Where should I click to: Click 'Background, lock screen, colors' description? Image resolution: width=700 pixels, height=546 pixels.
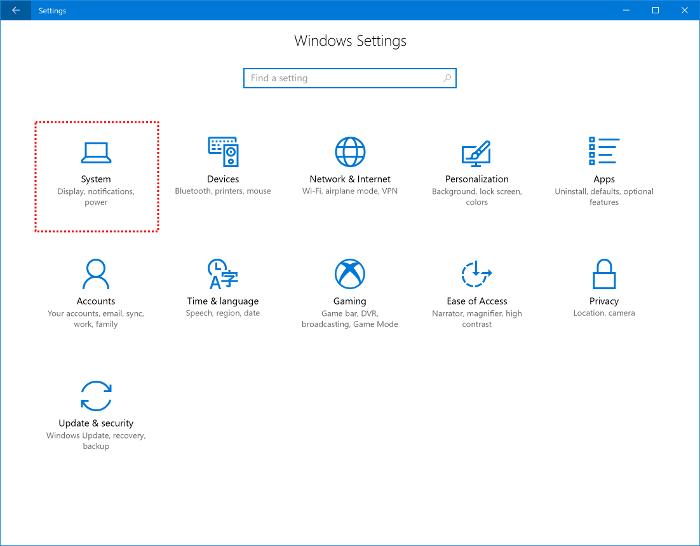pos(477,197)
